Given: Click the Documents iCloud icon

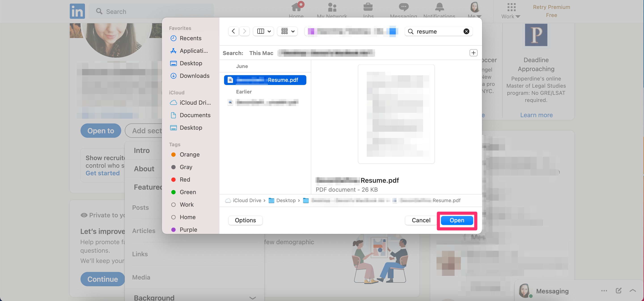Looking at the screenshot, I should [x=173, y=115].
